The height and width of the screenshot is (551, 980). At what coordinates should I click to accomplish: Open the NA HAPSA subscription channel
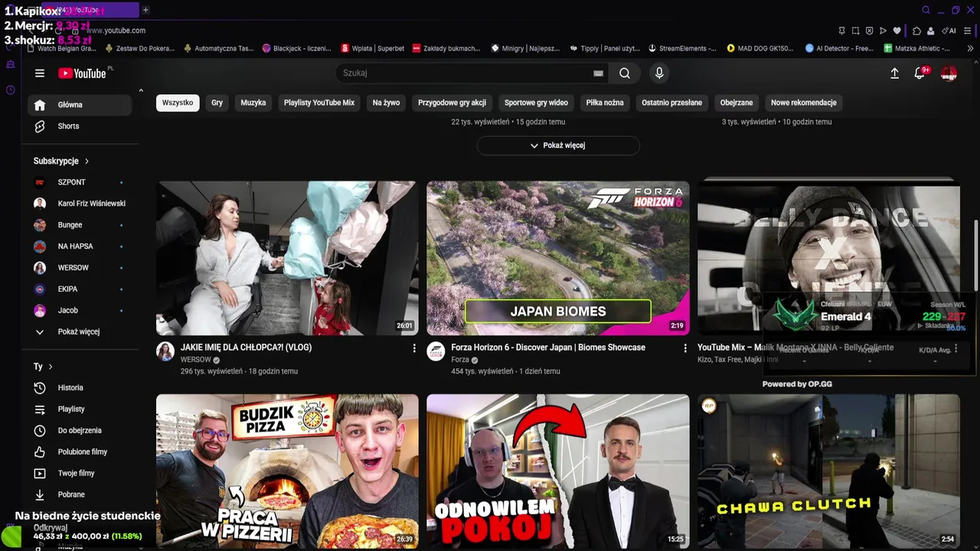(x=80, y=246)
